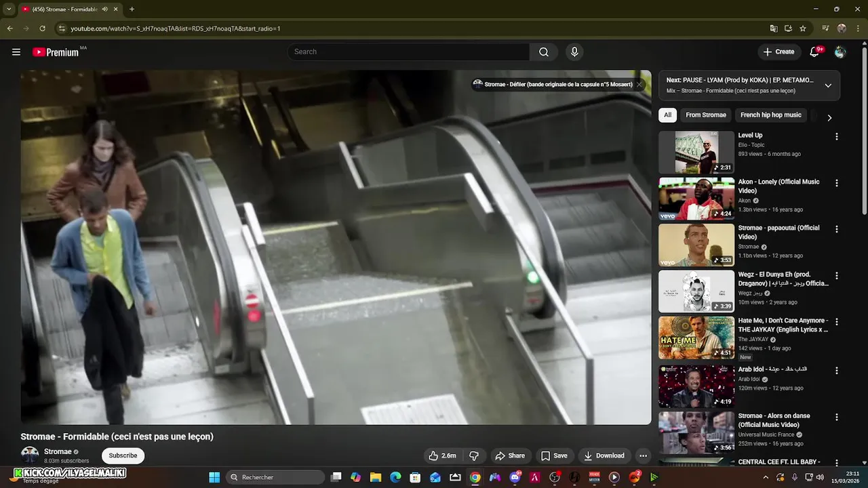Click install app icon in address bar

click(x=788, y=28)
